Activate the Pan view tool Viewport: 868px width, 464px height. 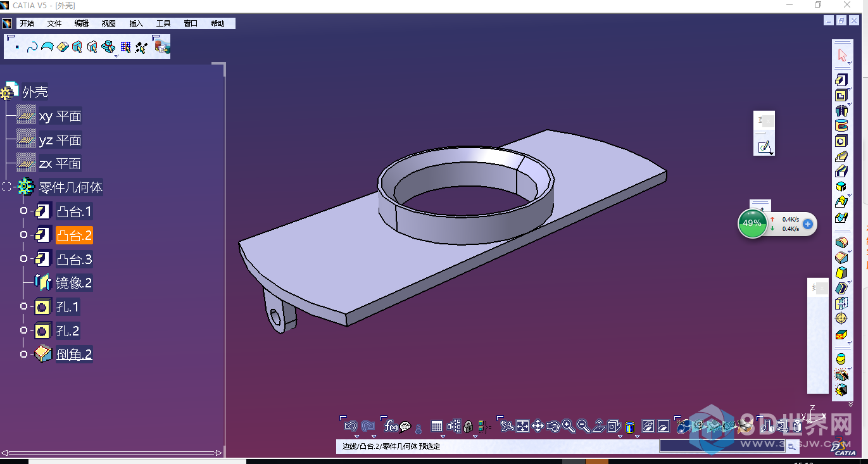[538, 426]
